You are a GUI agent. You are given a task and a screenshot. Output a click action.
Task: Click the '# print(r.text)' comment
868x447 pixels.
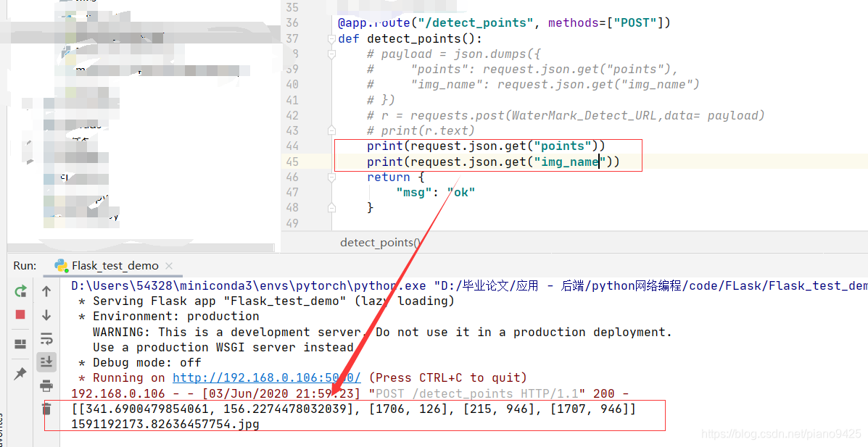click(421, 130)
